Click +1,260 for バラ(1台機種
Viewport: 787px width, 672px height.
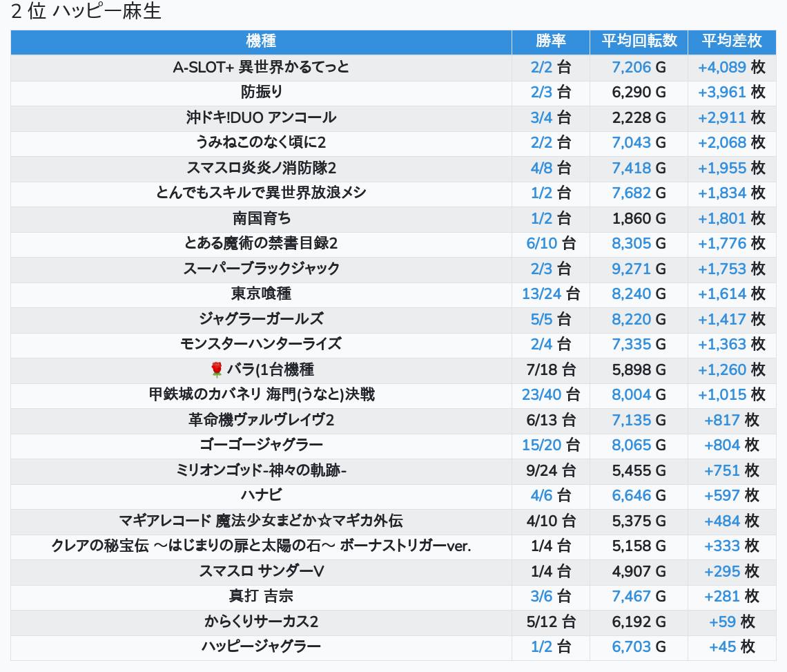click(721, 369)
